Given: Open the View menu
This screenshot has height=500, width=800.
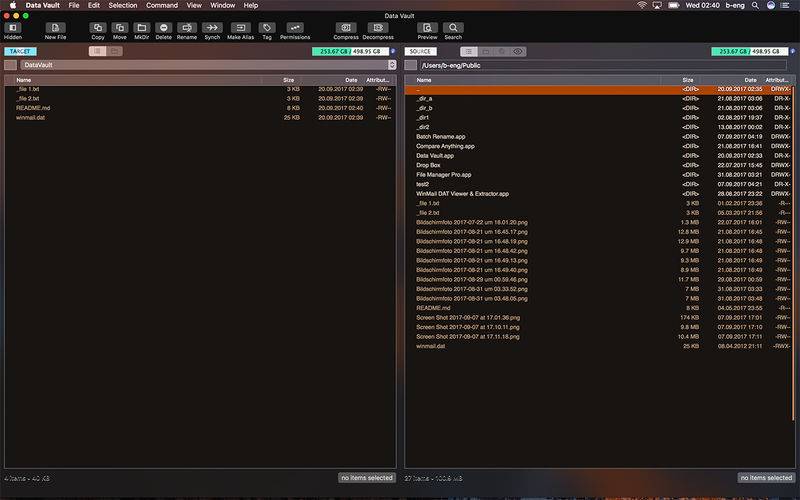Looking at the screenshot, I should (194, 5).
